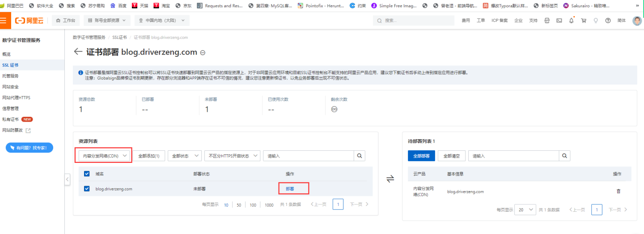Click 网站防篡改 external link icon
The height and width of the screenshot is (234, 644).
coord(28,130)
